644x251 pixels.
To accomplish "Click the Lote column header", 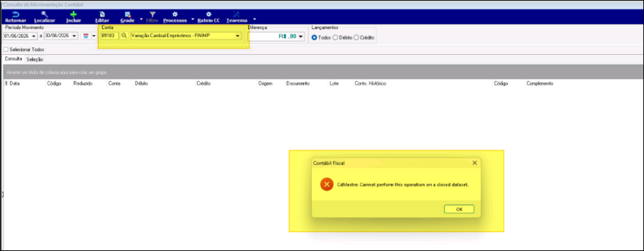I will point(334,83).
